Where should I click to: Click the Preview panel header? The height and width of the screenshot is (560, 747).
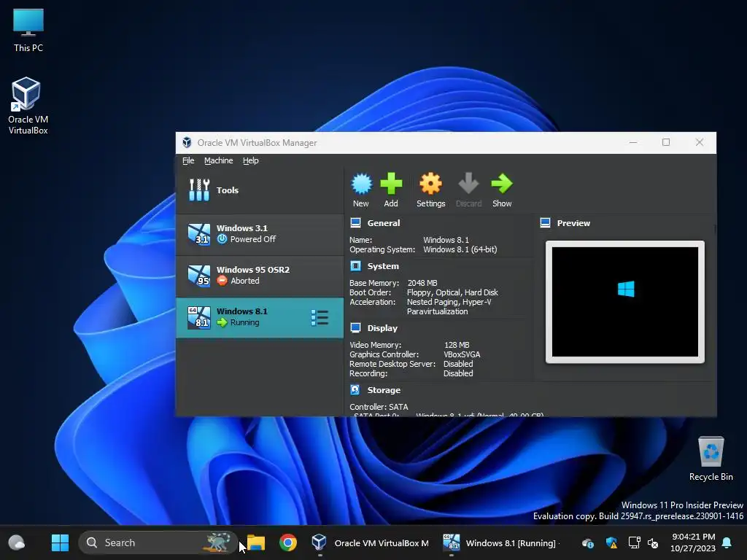click(573, 223)
